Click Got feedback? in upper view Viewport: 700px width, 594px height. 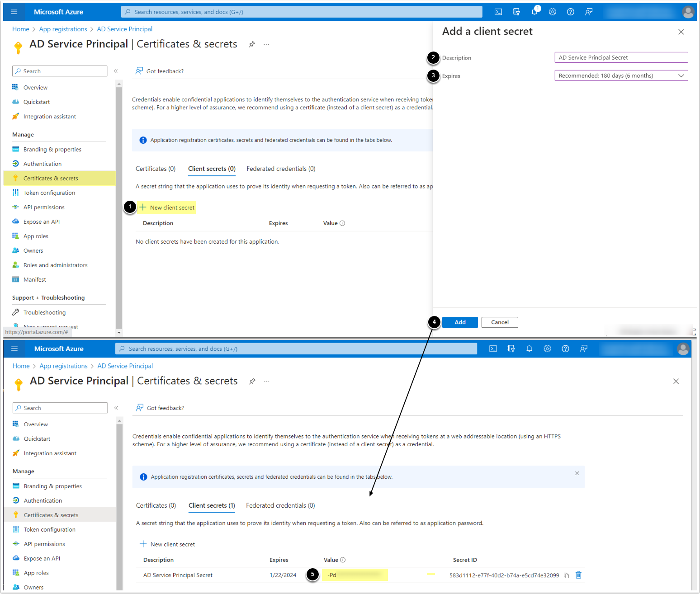160,71
